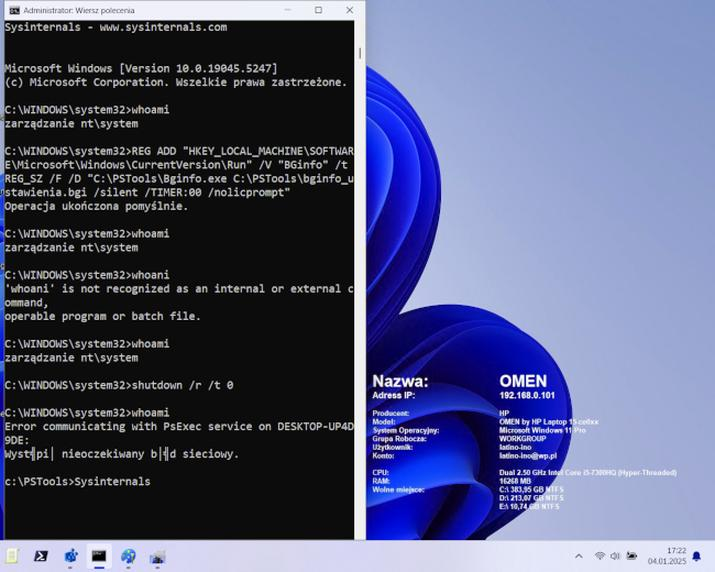Screen dimensions: 715x572
Task: Click the 'Operacja ukończona pomyślnie.' output line
Action: [96, 206]
